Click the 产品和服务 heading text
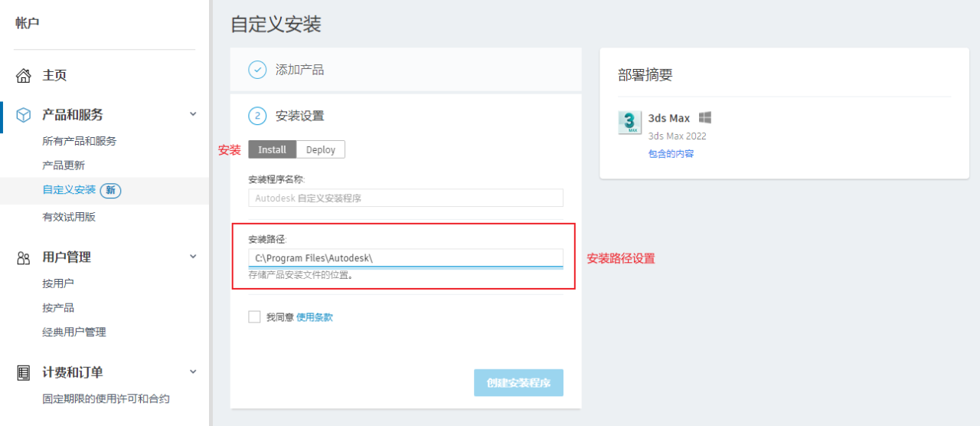980x426 pixels. (x=73, y=115)
